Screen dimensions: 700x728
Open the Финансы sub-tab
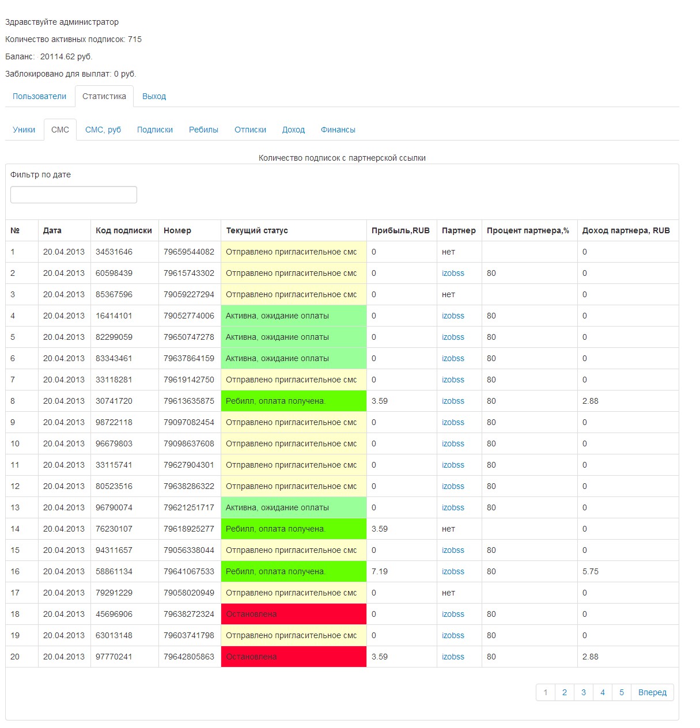point(338,130)
